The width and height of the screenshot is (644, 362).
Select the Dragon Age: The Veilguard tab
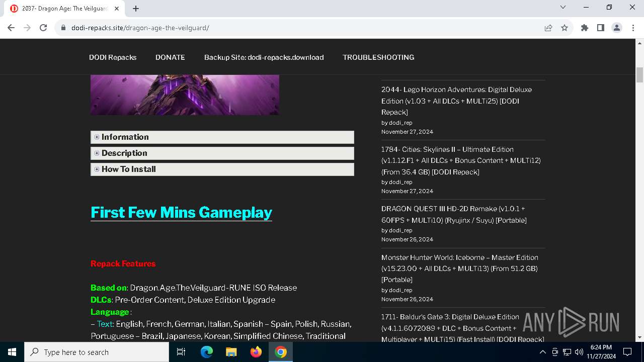pyautogui.click(x=64, y=9)
